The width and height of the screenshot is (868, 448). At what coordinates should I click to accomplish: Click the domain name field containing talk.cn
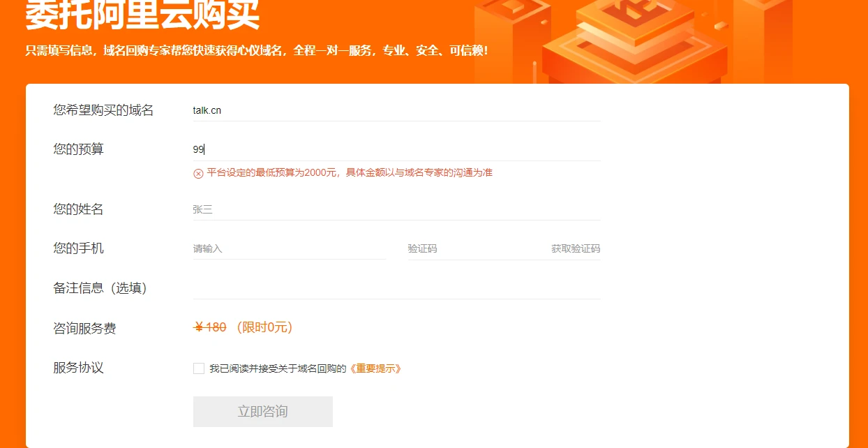pos(396,110)
